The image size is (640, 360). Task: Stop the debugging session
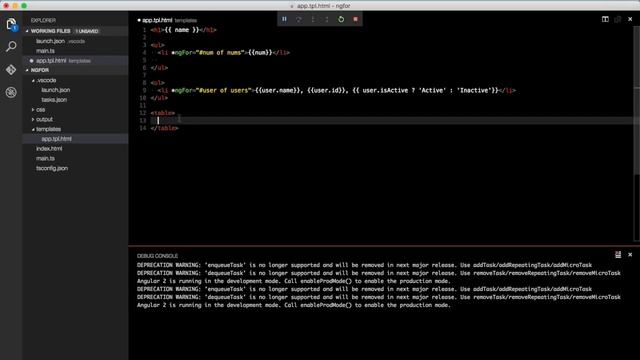pyautogui.click(x=356, y=19)
